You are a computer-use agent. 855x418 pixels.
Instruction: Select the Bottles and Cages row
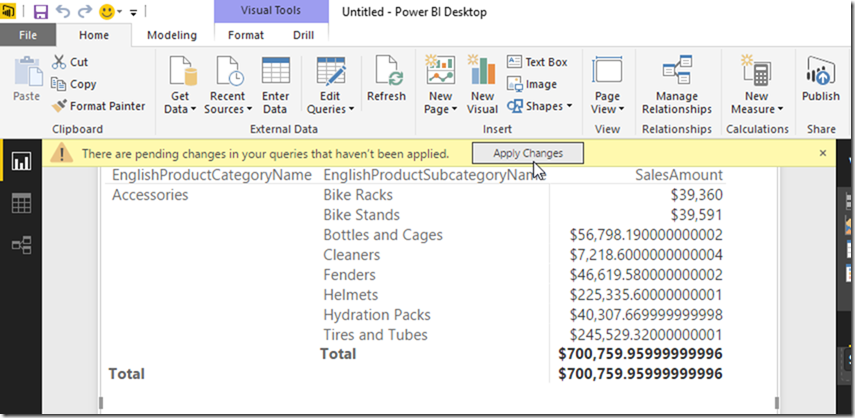383,235
